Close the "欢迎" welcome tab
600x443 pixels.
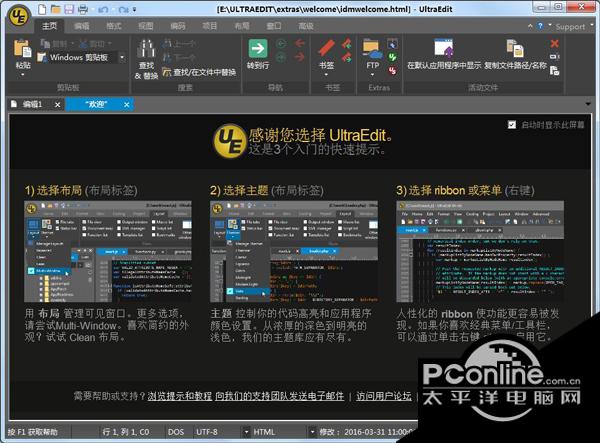click(x=127, y=104)
